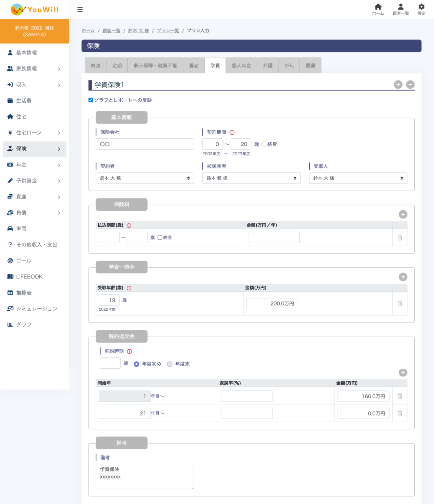The image size is (434, 504).
Task: Open the 被保険者 dropdown
Action: point(251,178)
